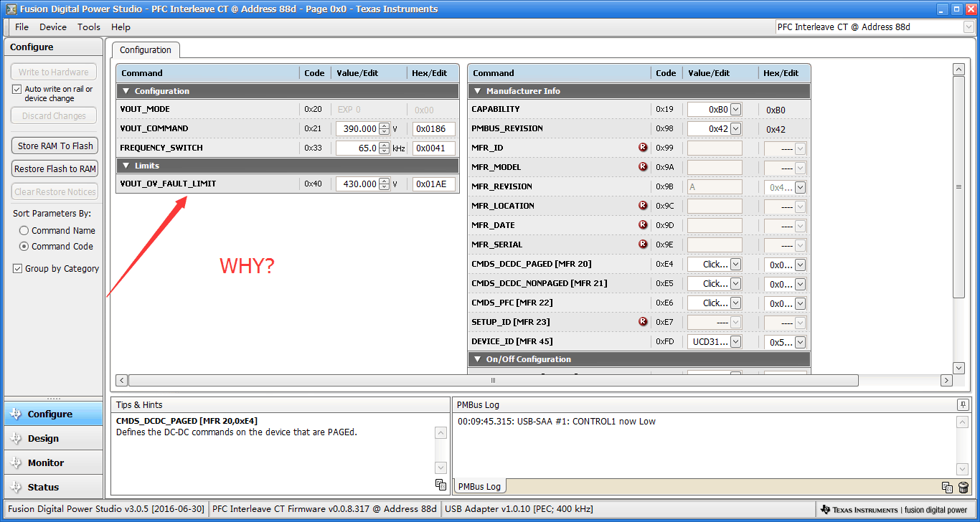
Task: Click the Clear Restore Notices button
Action: click(x=55, y=191)
